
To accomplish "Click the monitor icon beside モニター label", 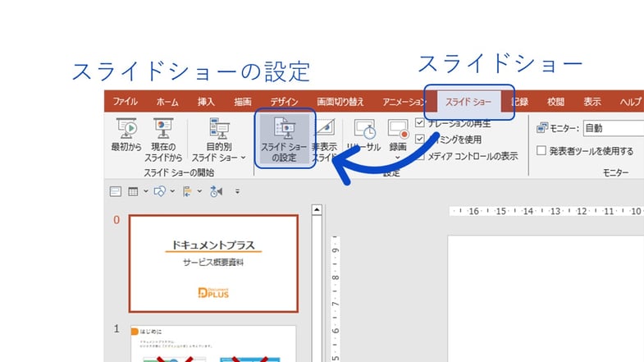I will [541, 128].
